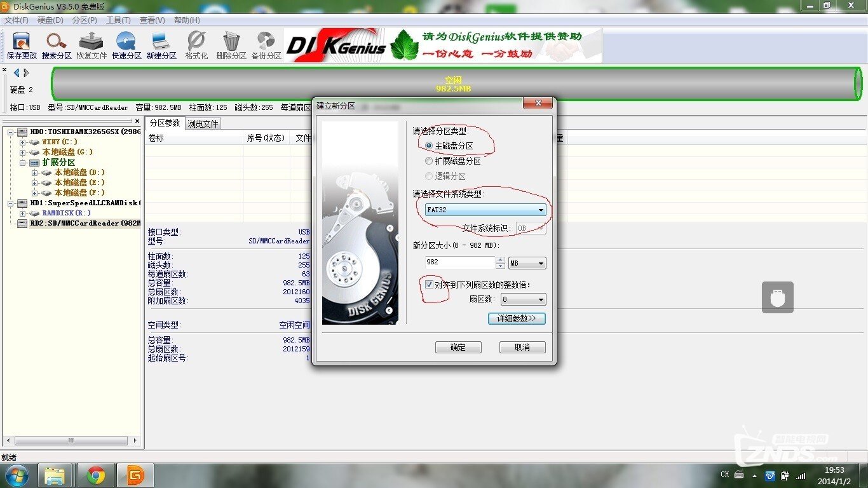Select RAMDISK (R:) in tree
This screenshot has width=868, height=488.
click(67, 213)
